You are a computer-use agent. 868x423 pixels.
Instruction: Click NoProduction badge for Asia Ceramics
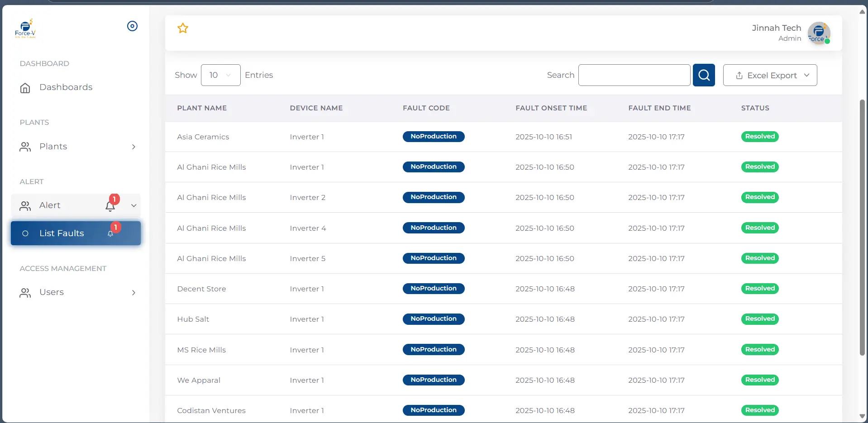(434, 137)
